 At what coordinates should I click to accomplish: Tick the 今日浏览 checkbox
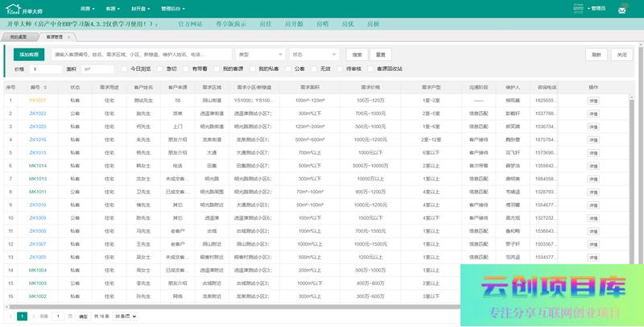[125, 69]
